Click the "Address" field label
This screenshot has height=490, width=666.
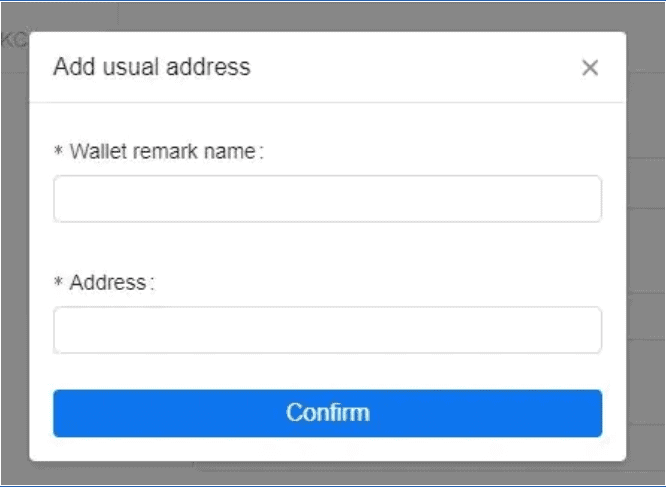pyautogui.click(x=108, y=283)
